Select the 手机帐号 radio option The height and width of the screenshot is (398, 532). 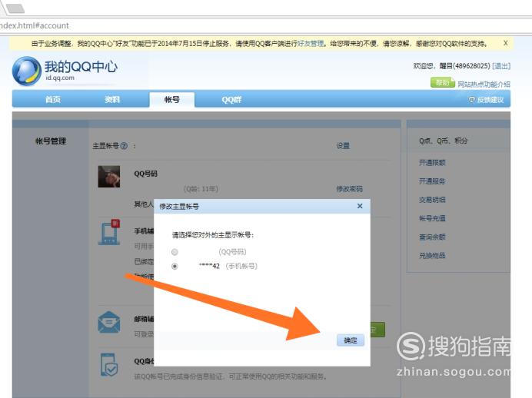pyautogui.click(x=175, y=266)
